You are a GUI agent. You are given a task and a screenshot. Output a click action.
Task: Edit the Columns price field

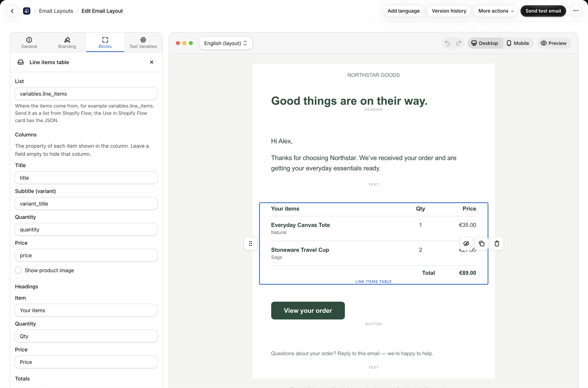tap(86, 255)
